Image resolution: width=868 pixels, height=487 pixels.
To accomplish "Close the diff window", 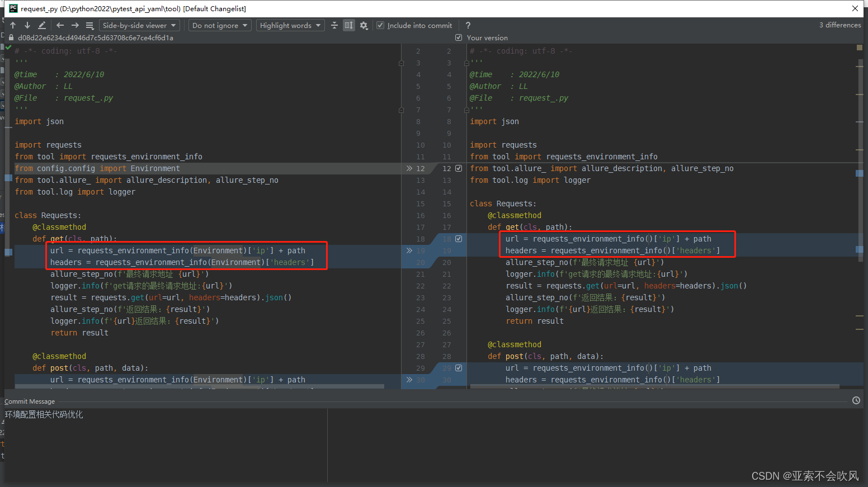I will 855,8.
